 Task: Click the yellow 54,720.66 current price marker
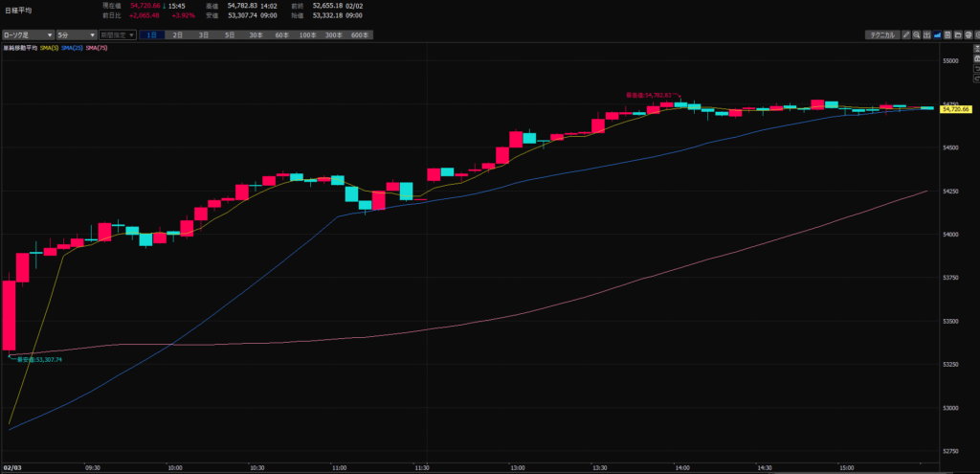pos(956,109)
